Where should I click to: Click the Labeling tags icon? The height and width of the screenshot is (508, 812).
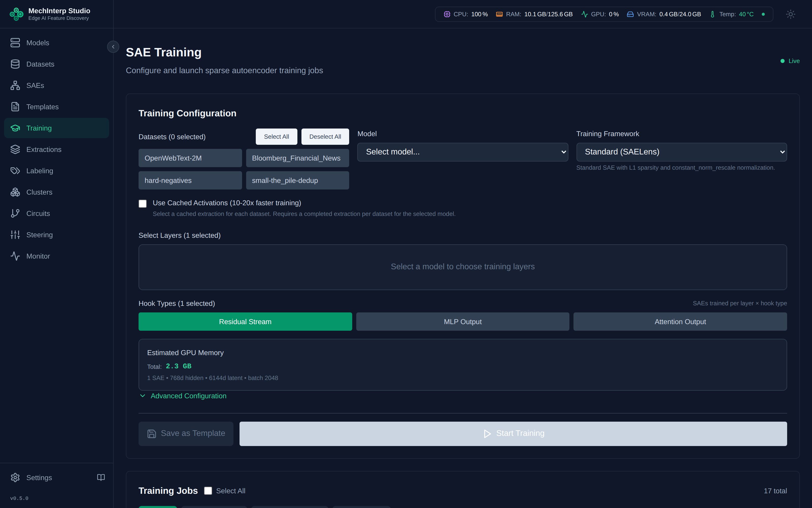point(15,171)
